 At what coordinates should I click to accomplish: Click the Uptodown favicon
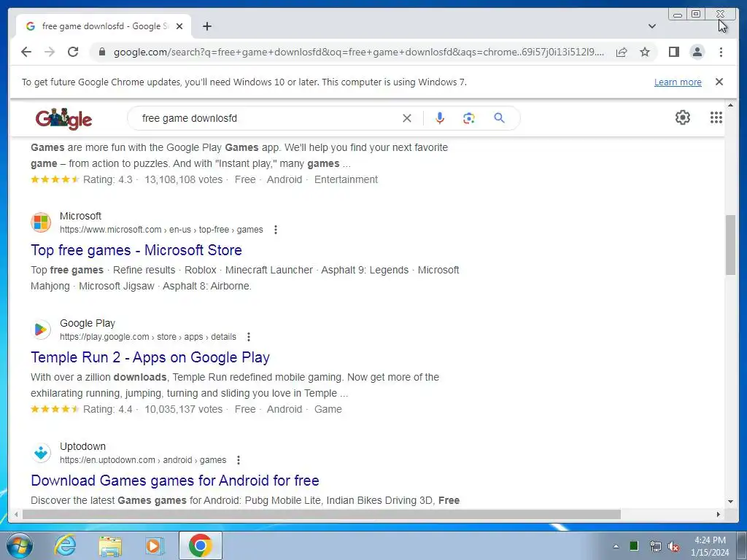point(41,453)
